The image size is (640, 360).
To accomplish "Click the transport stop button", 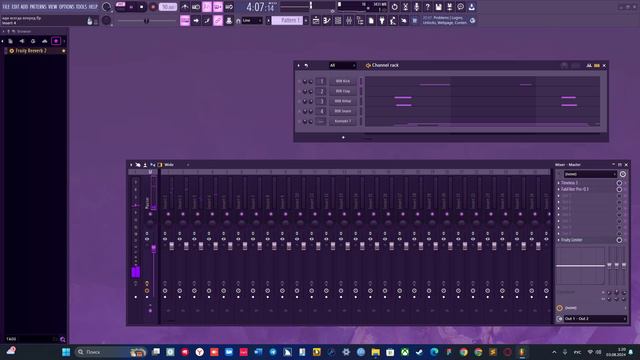I will [x=142, y=7].
